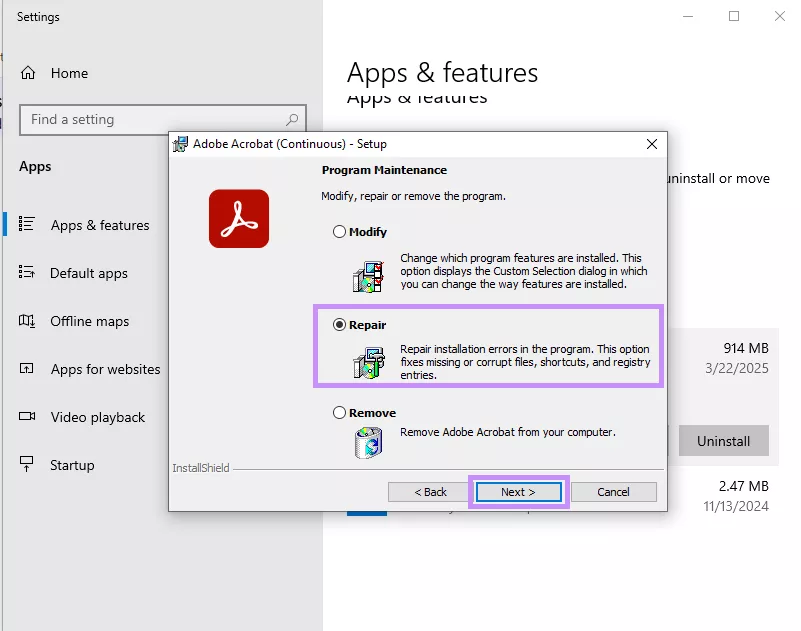Image resolution: width=801 pixels, height=631 pixels.
Task: Click the Repair option's install graphic
Action: coord(370,364)
